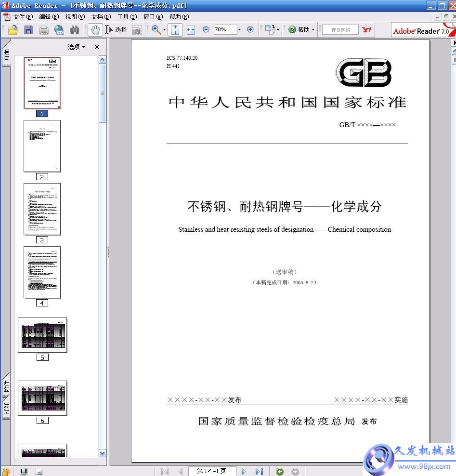The width and height of the screenshot is (456, 476).
Task: Click the page layout icon in status bar
Action: click(x=39, y=472)
